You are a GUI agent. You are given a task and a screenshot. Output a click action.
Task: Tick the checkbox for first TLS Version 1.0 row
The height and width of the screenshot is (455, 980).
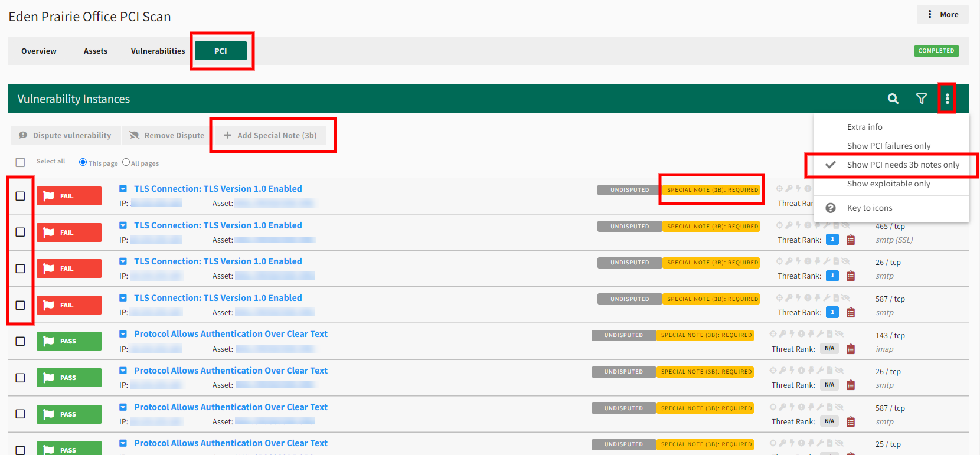[21, 196]
